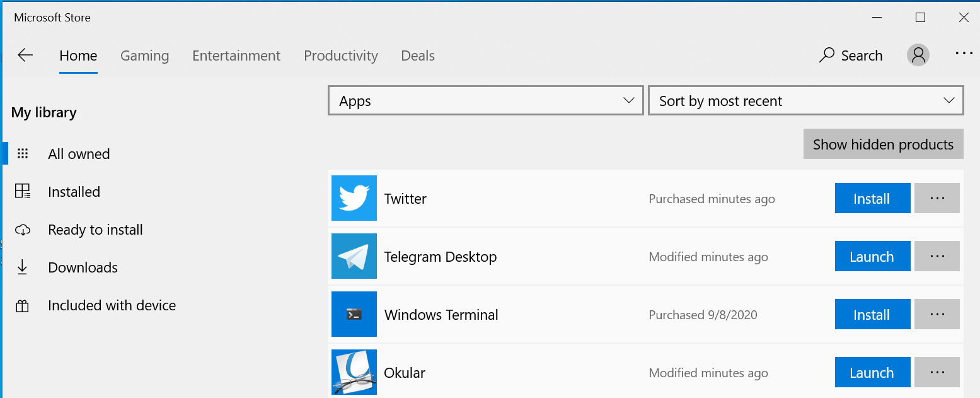
Task: Switch to the Productivity tab
Action: [x=340, y=56]
